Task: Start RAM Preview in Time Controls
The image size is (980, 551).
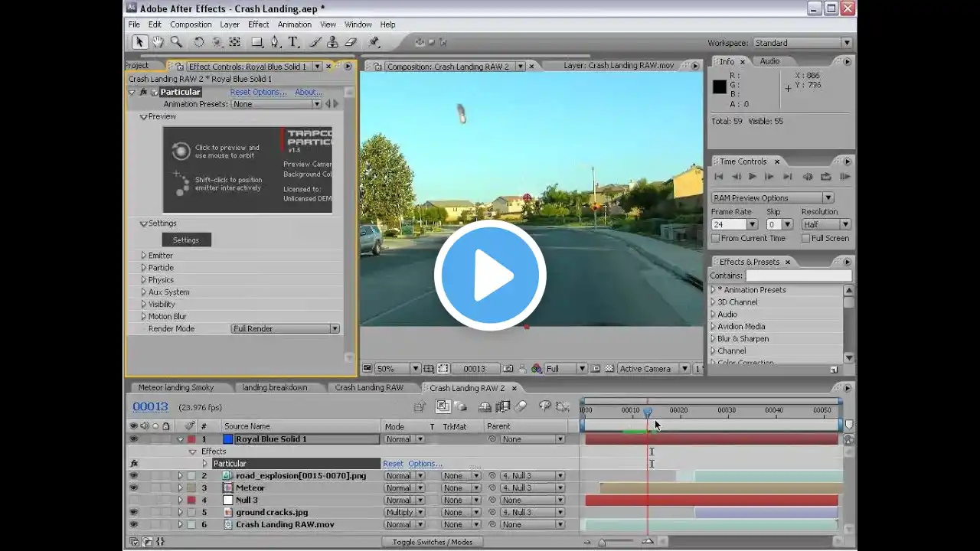Action: [x=845, y=177]
